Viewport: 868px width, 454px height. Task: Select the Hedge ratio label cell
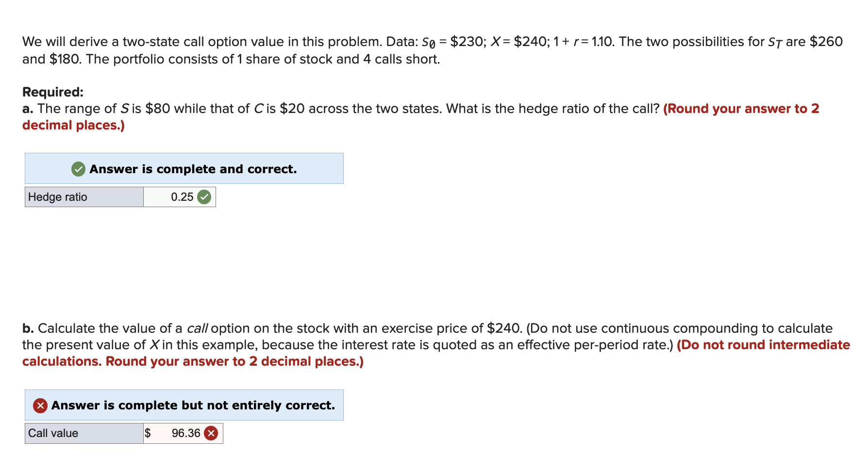click(83, 197)
